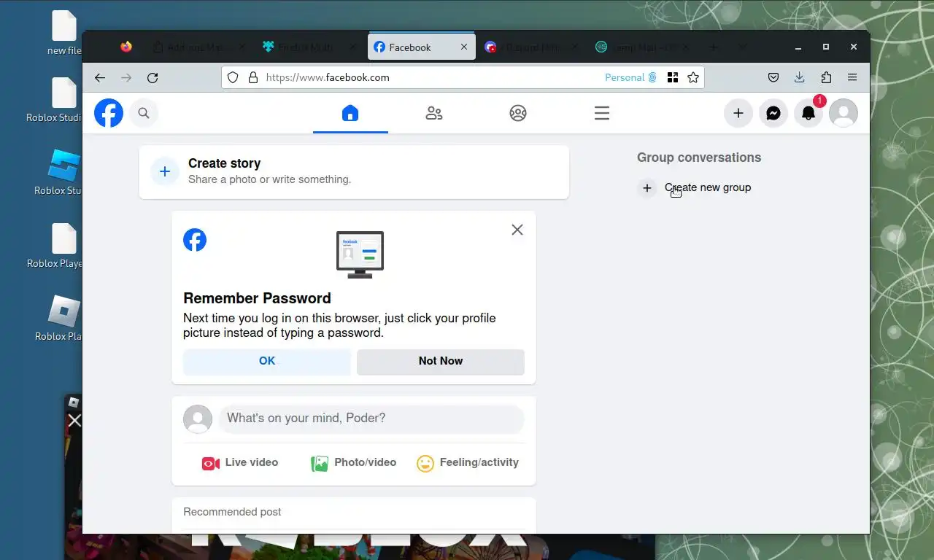
Task: Click the What's on your mind, Poder? box
Action: coord(371,419)
